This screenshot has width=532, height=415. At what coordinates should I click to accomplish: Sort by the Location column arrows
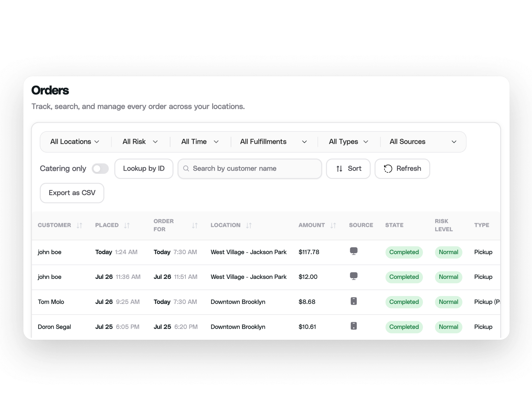point(249,225)
